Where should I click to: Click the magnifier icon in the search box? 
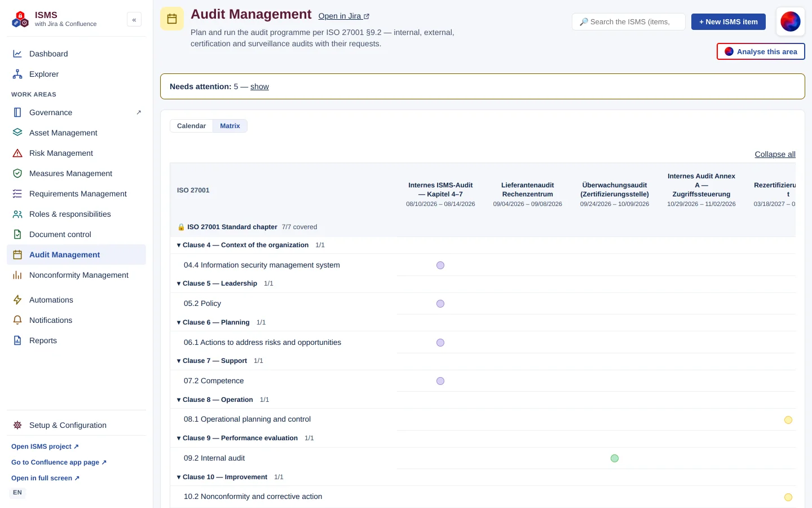[x=584, y=22]
